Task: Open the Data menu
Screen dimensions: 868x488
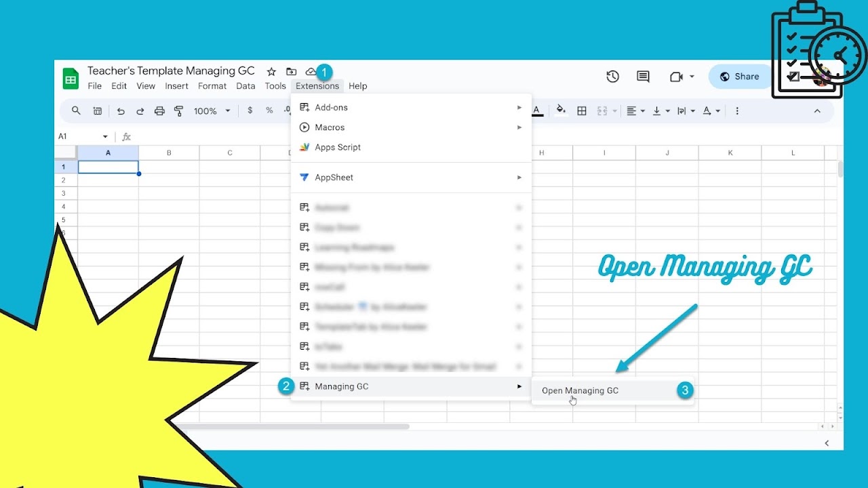Action: pos(245,86)
